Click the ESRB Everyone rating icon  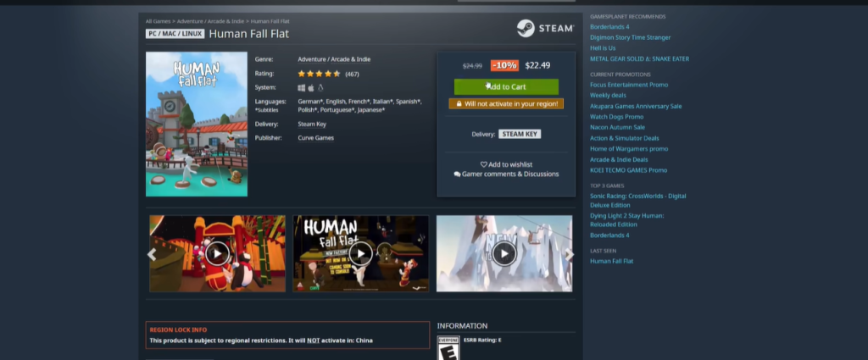[447, 347]
